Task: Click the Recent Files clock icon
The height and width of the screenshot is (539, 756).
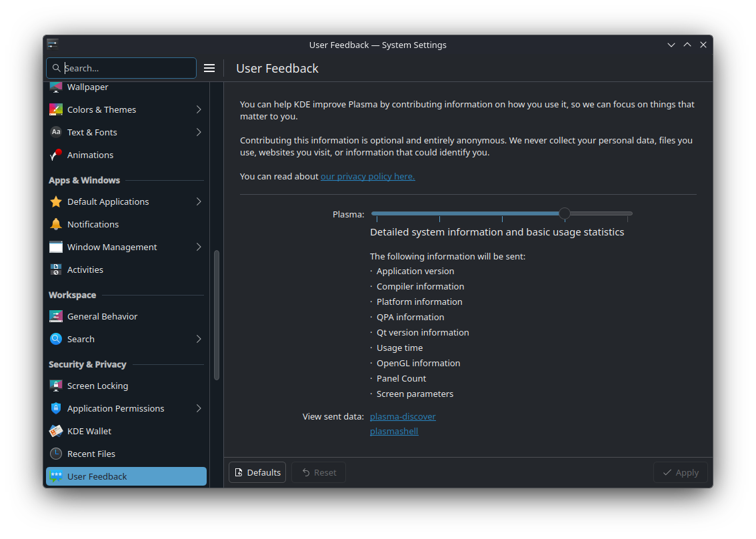Action: (x=56, y=454)
